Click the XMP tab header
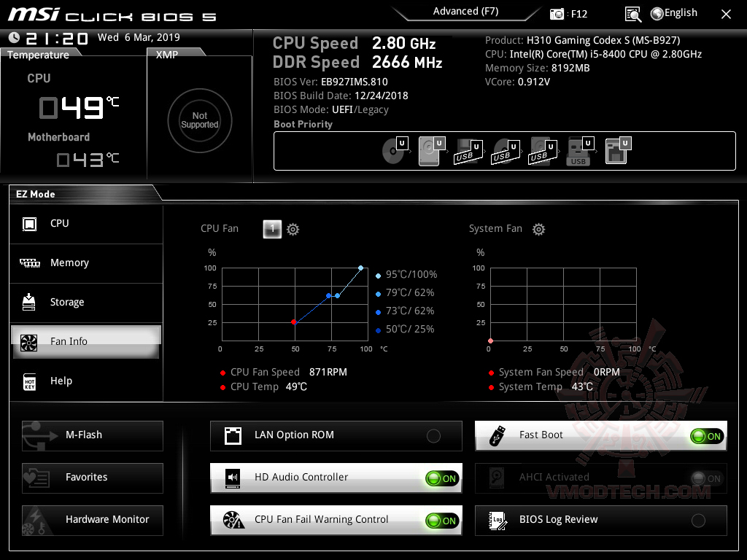The image size is (747, 560). [167, 55]
